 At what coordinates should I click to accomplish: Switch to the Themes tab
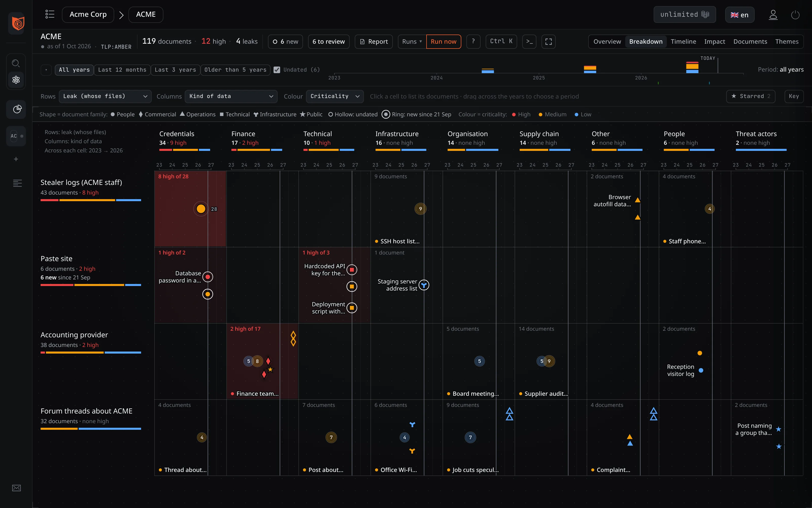pyautogui.click(x=787, y=42)
